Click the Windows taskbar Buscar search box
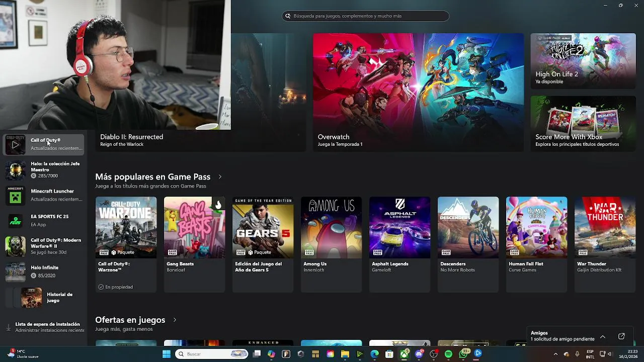The width and height of the screenshot is (644, 362). click(x=211, y=354)
